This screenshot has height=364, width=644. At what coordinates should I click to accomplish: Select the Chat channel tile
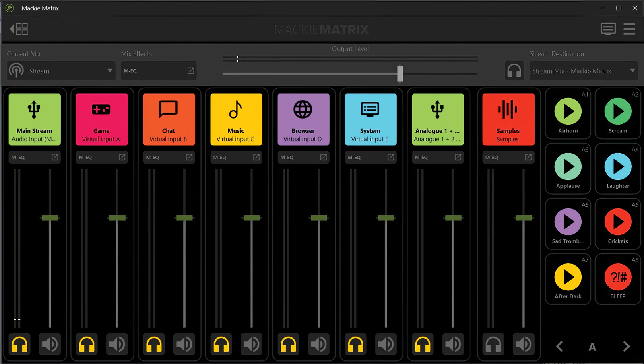169,119
